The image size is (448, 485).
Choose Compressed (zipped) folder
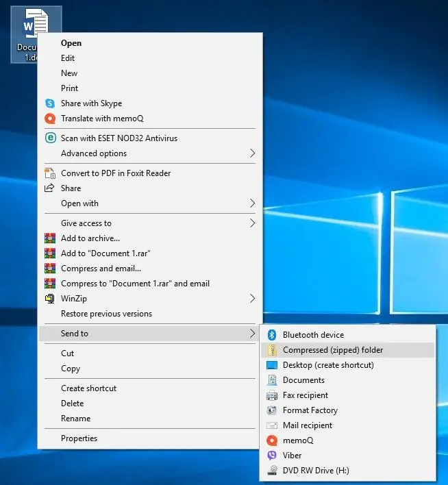coord(333,350)
